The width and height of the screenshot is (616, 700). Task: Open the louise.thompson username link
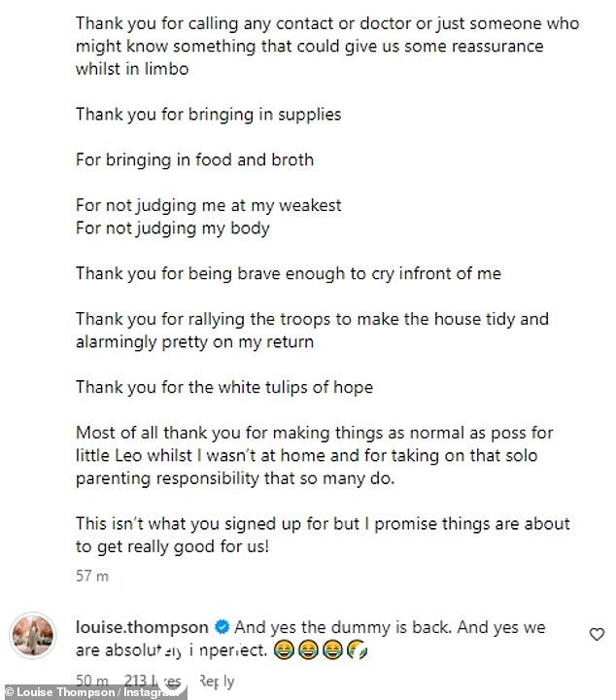click(142, 627)
